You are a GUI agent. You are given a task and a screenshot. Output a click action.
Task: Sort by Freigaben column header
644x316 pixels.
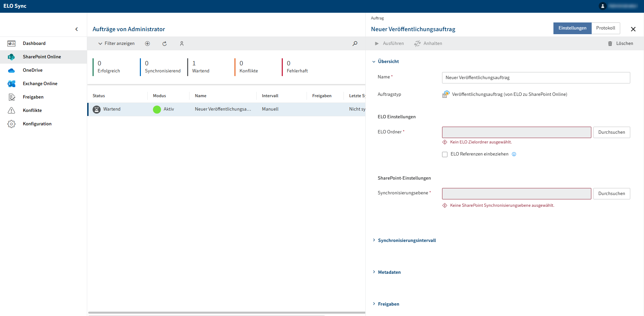coord(322,96)
